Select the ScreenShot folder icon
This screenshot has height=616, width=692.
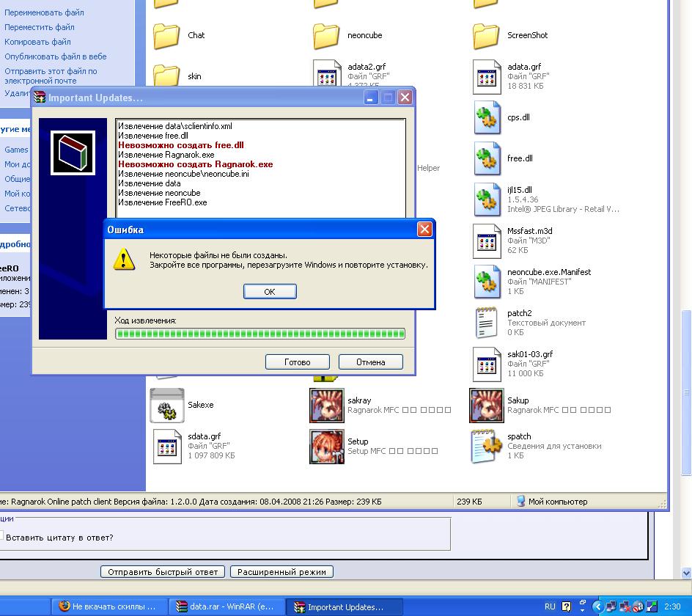click(x=486, y=36)
